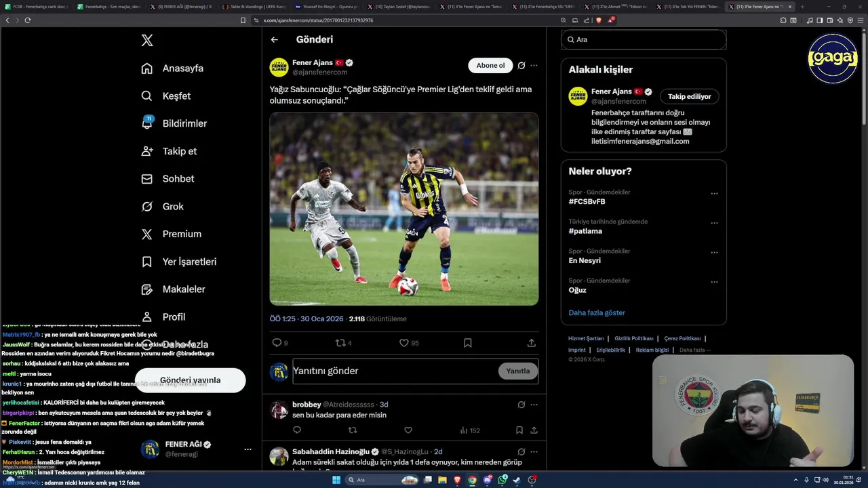Viewport: 868px width, 488px height.
Task: Click the Brave shield icon in address bar
Action: pos(597,20)
